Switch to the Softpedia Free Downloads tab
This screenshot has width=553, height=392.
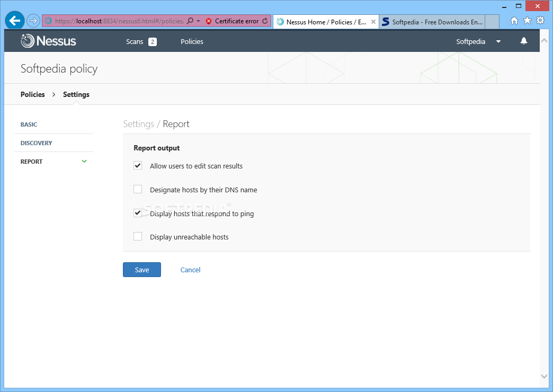(x=432, y=22)
